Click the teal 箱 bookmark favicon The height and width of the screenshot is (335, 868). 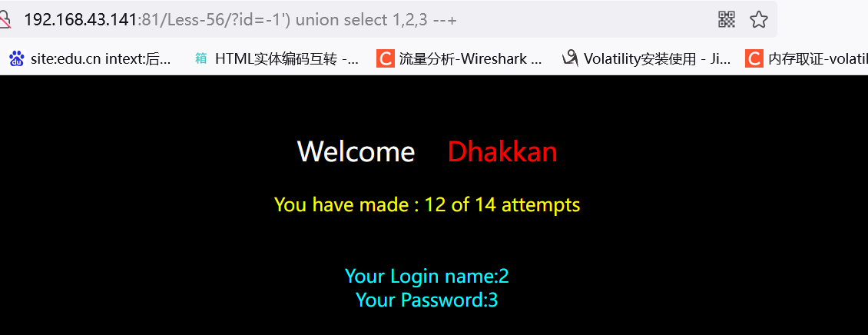click(x=201, y=58)
